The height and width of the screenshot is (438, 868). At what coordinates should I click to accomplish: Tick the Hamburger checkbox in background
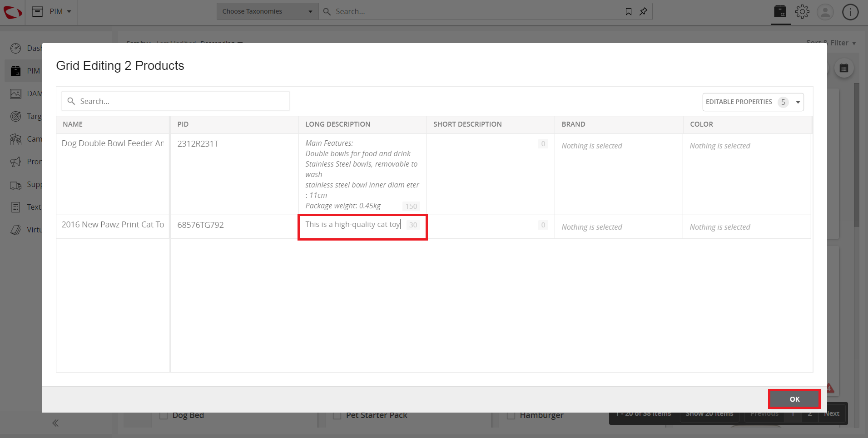tap(511, 415)
